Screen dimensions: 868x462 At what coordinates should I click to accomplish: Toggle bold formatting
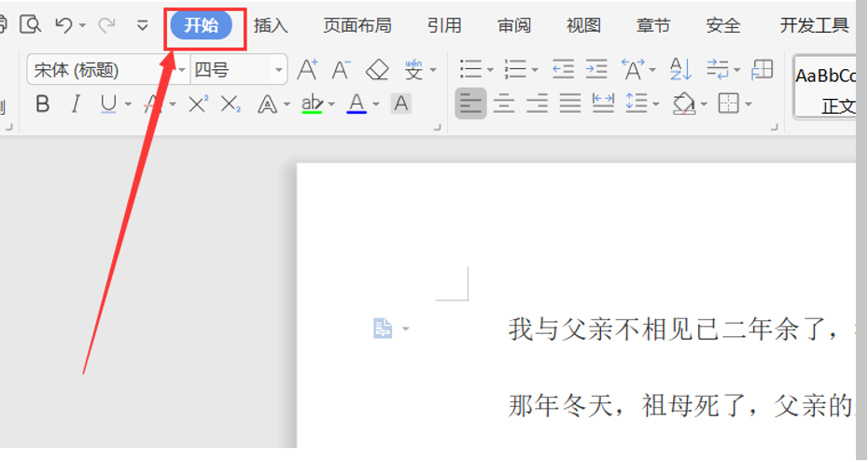pyautogui.click(x=42, y=105)
